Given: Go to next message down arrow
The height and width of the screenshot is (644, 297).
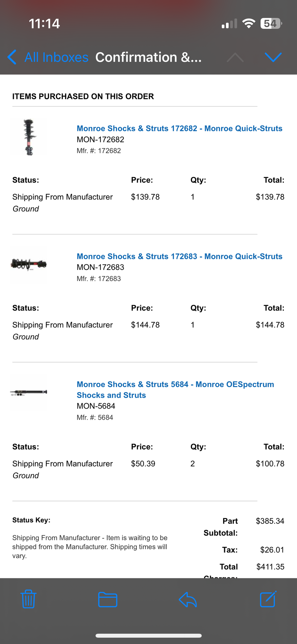Looking at the screenshot, I should point(273,57).
